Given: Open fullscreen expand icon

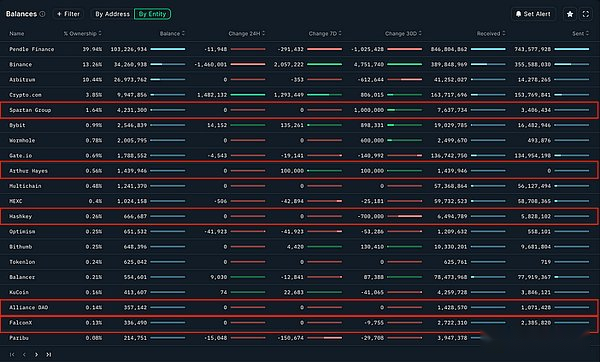Looking at the screenshot, I should tap(585, 14).
